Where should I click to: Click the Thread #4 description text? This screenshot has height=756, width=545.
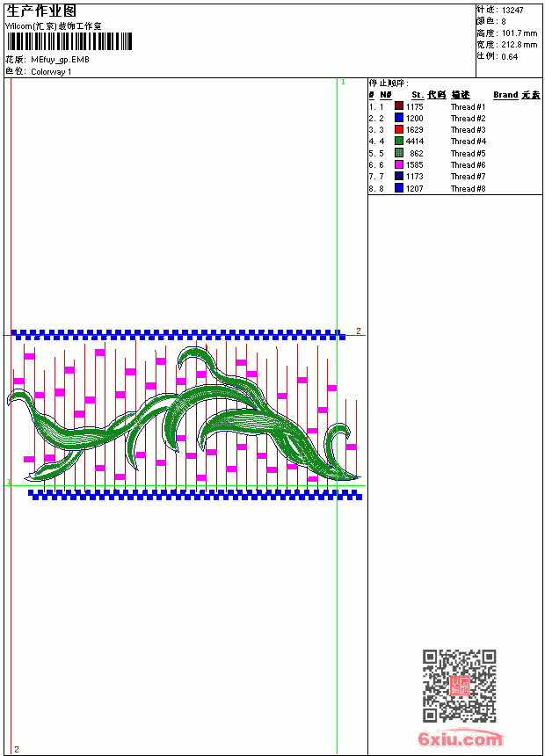(468, 142)
